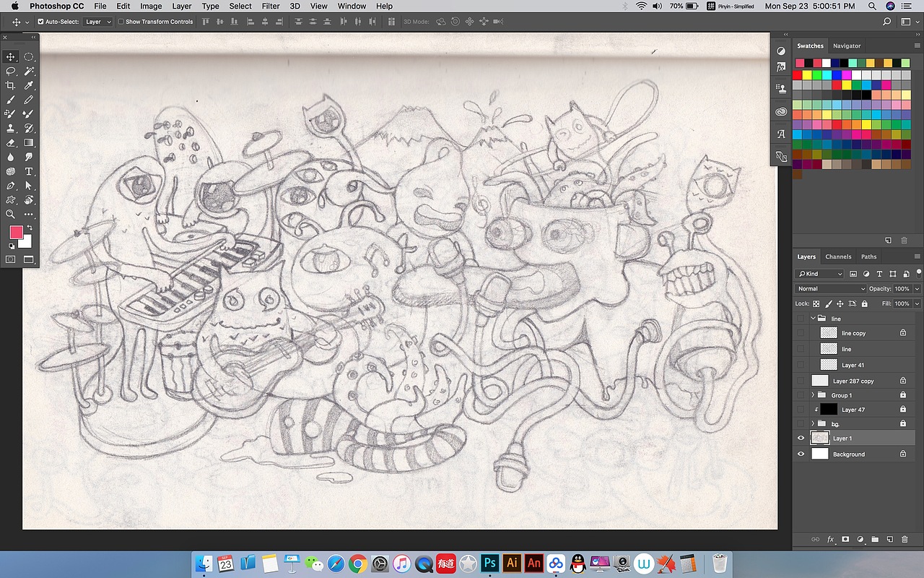Open the Filter menu

point(271,6)
